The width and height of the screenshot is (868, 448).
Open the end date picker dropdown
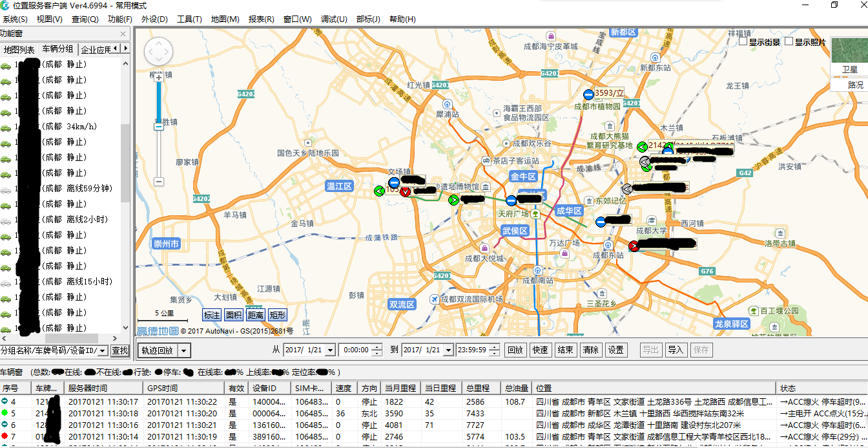[449, 350]
